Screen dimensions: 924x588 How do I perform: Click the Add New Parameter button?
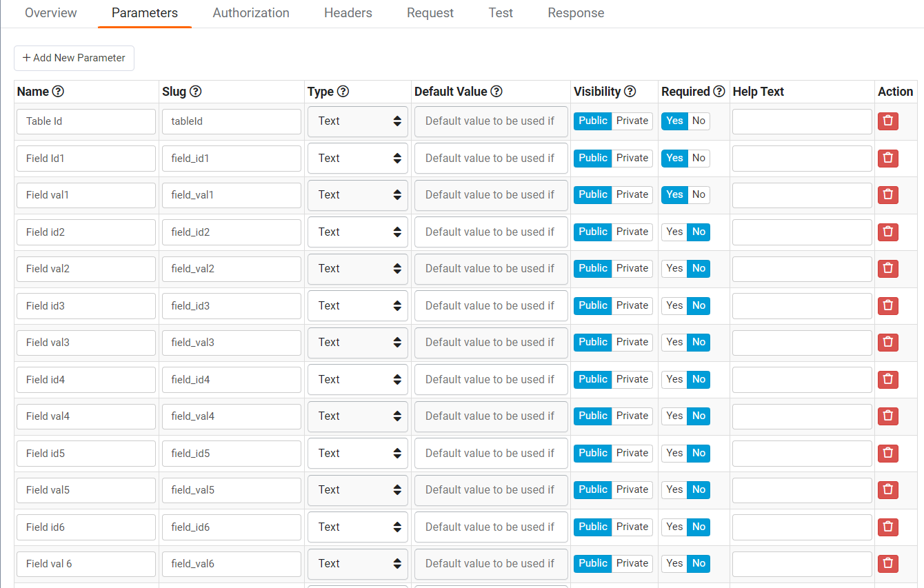click(x=74, y=58)
